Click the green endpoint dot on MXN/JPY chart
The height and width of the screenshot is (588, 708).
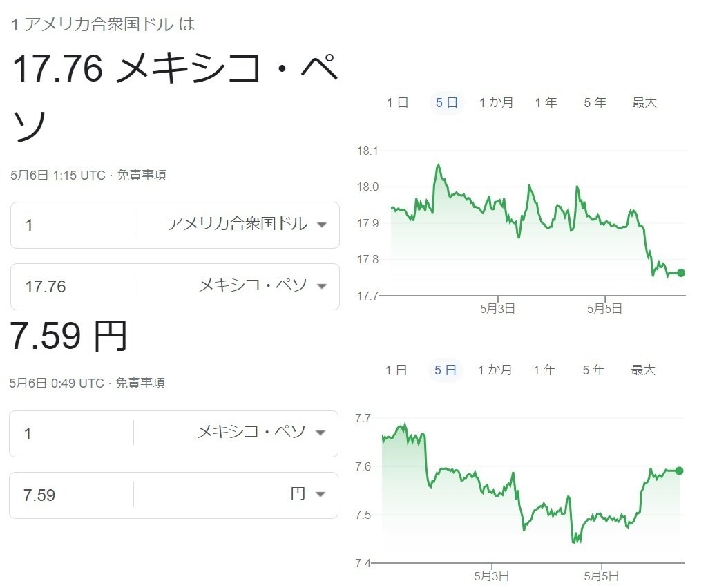(x=680, y=471)
